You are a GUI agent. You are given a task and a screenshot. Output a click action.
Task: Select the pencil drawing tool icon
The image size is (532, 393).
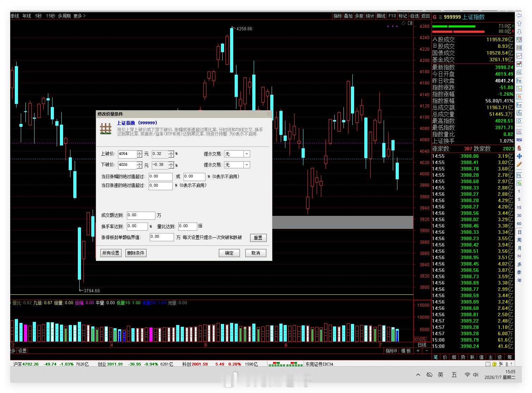[519, 164]
